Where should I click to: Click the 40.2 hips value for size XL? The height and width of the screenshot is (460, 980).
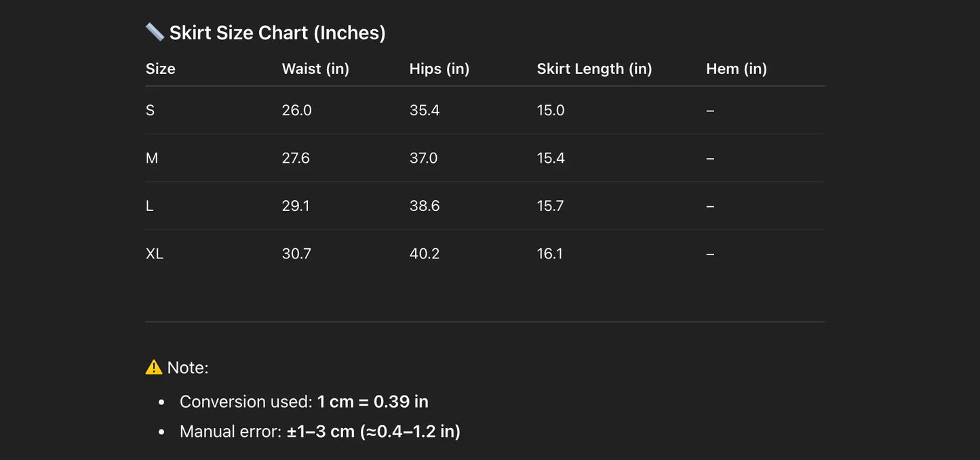tap(425, 254)
